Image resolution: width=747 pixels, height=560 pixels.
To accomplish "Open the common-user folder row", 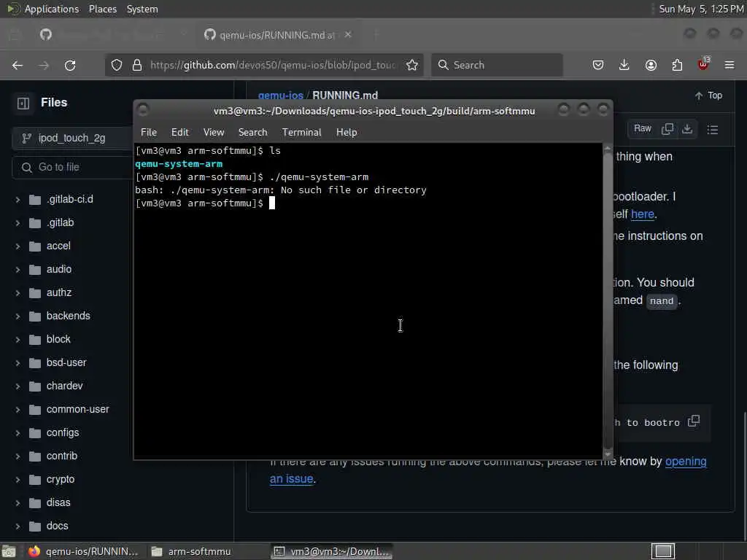I will point(71,410).
